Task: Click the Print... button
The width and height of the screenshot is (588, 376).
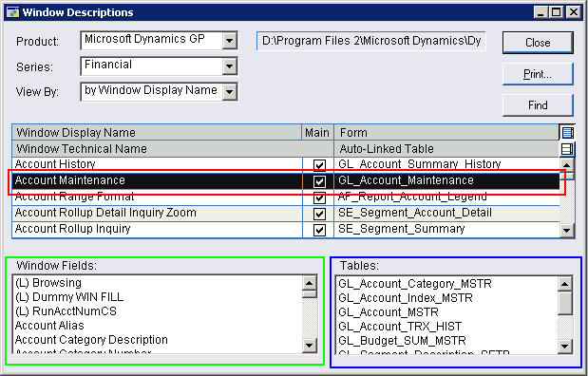Action: 538,74
